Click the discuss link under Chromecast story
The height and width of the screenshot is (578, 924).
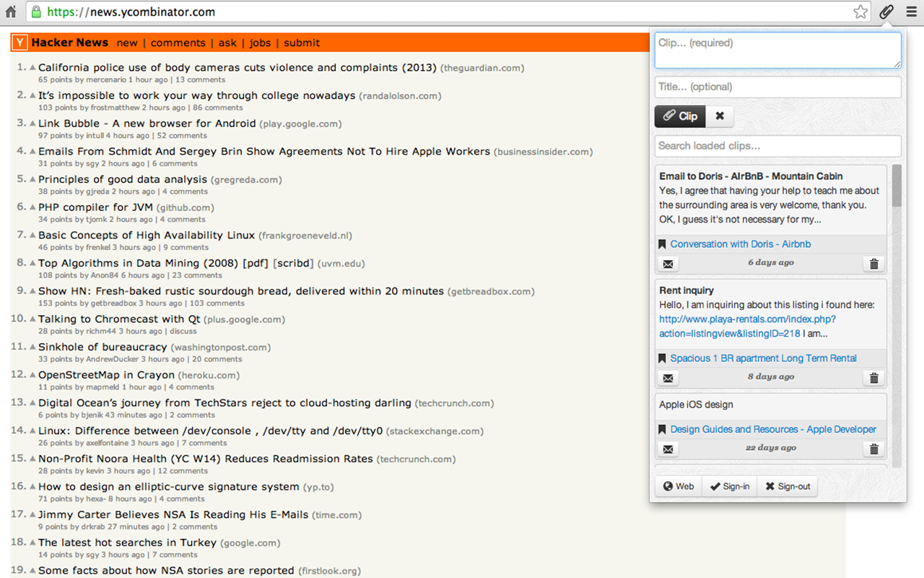[x=183, y=331]
